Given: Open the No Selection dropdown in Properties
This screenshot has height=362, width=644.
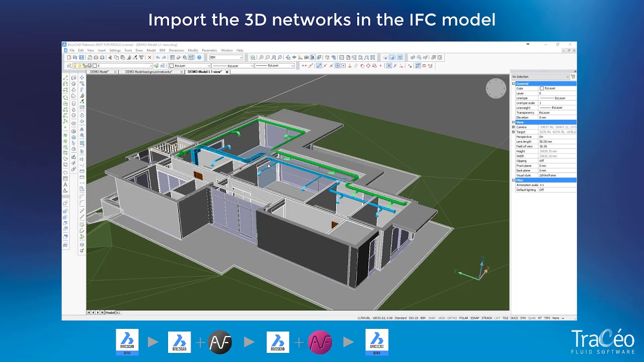Looking at the screenshot, I should tap(540, 76).
